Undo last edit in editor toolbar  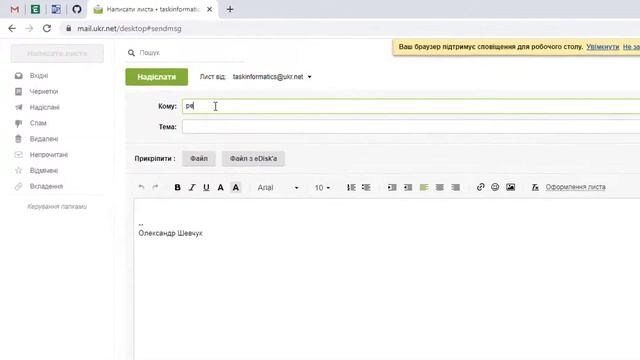(141, 187)
